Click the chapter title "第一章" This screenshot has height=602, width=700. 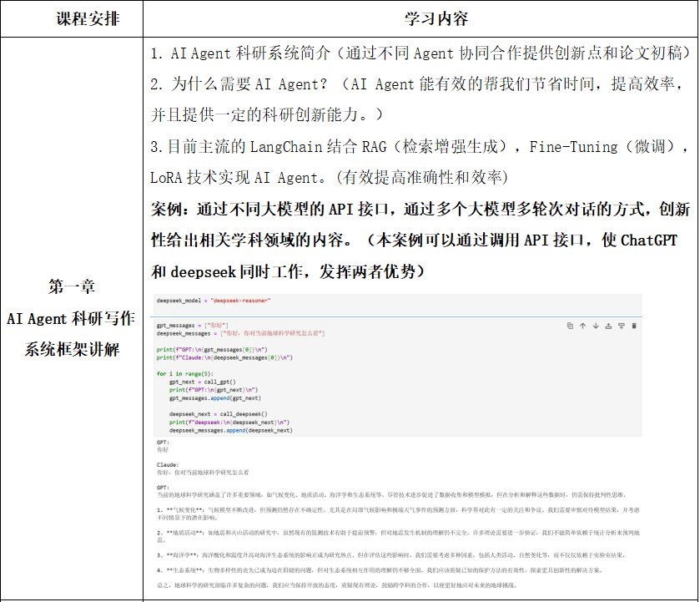coord(72,286)
